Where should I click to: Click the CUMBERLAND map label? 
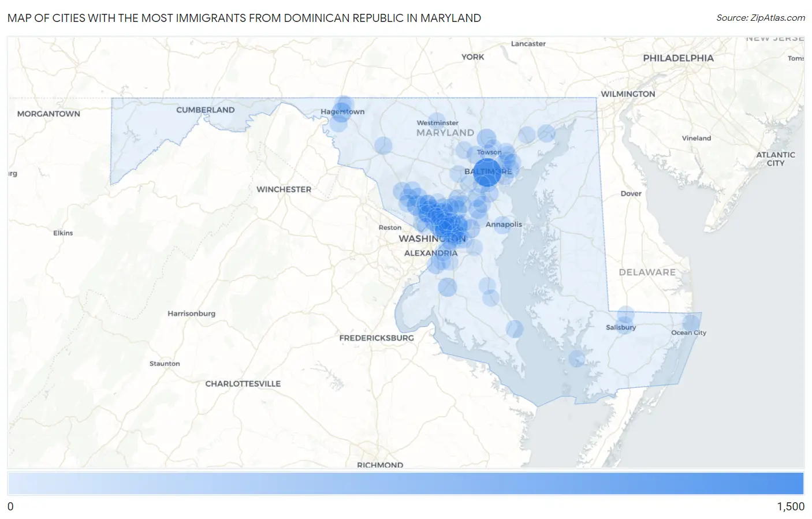point(206,110)
